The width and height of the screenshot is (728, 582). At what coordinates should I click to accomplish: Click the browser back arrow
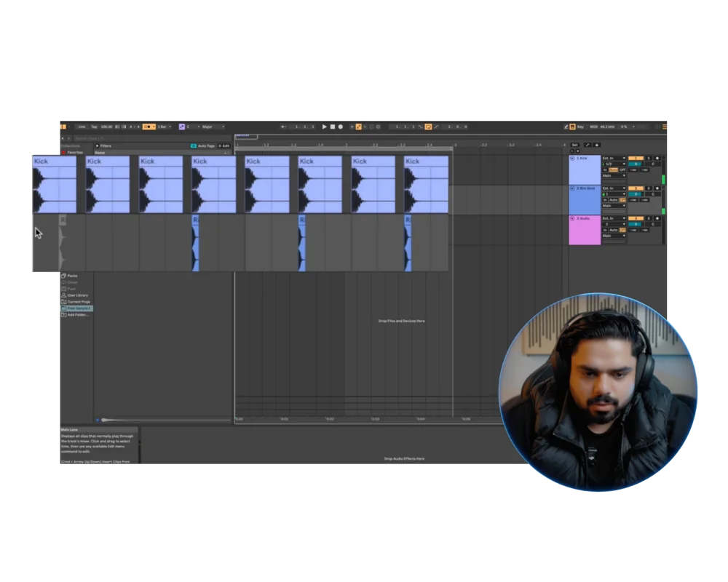63,138
